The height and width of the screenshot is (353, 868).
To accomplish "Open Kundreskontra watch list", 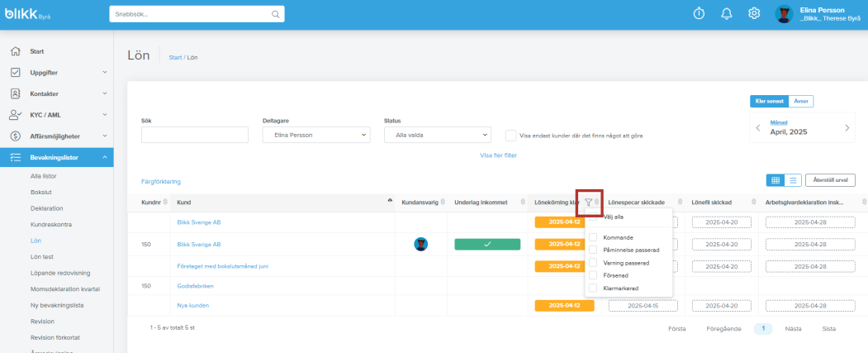I will tap(51, 224).
